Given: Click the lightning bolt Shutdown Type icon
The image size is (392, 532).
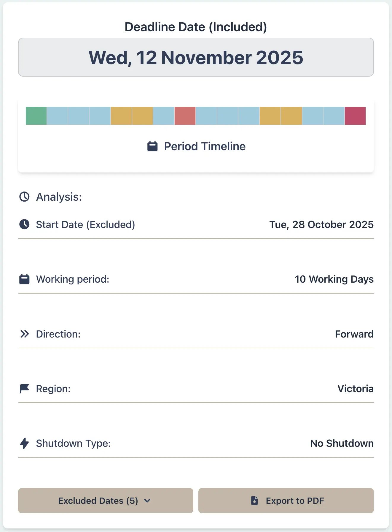Looking at the screenshot, I should [24, 443].
